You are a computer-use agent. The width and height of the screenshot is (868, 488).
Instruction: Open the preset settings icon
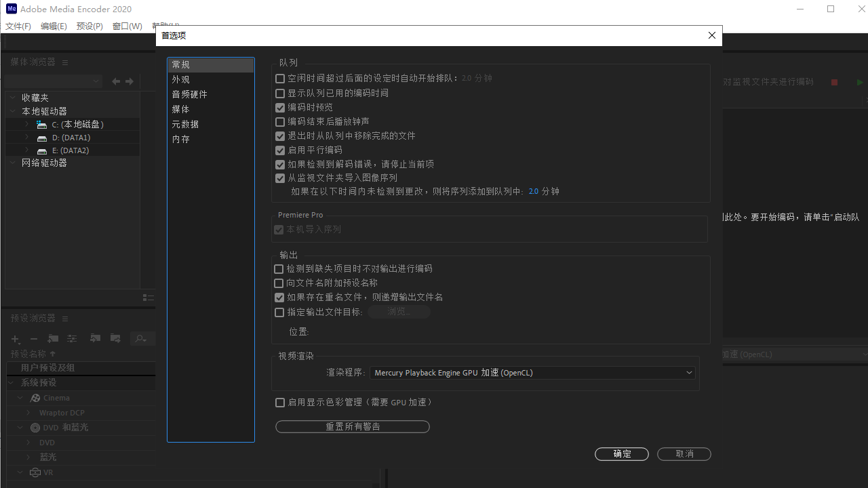72,338
